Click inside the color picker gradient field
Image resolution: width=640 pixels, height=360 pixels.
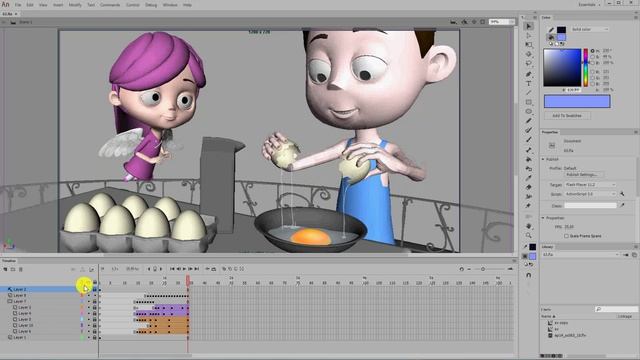(x=562, y=67)
